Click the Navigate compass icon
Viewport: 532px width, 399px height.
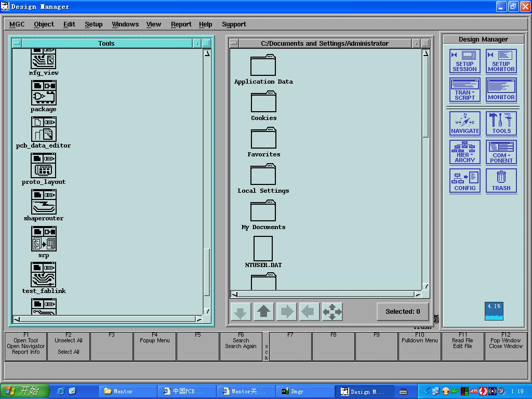(464, 124)
